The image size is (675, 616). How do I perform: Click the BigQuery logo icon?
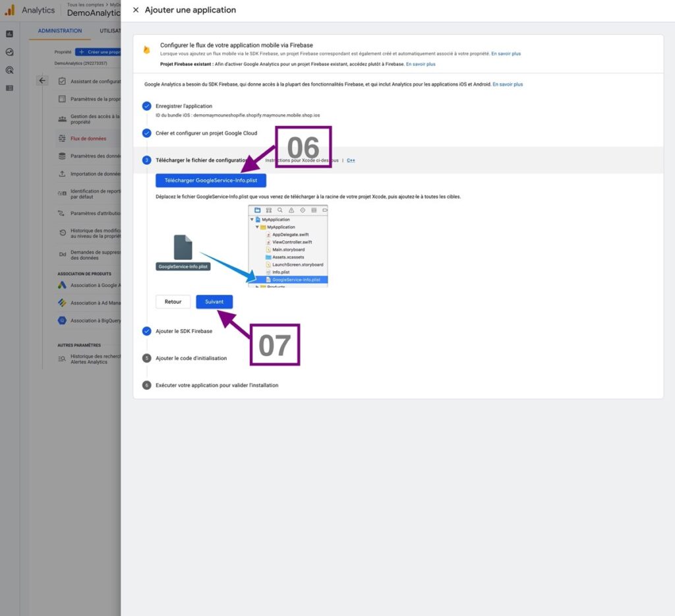(x=62, y=321)
